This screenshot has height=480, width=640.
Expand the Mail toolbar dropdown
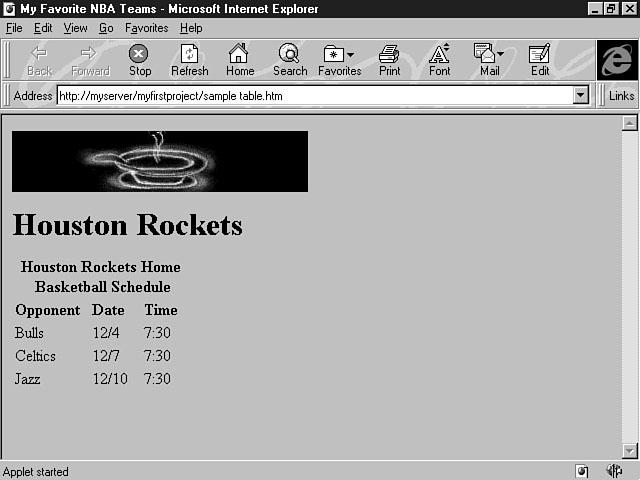pos(489,59)
